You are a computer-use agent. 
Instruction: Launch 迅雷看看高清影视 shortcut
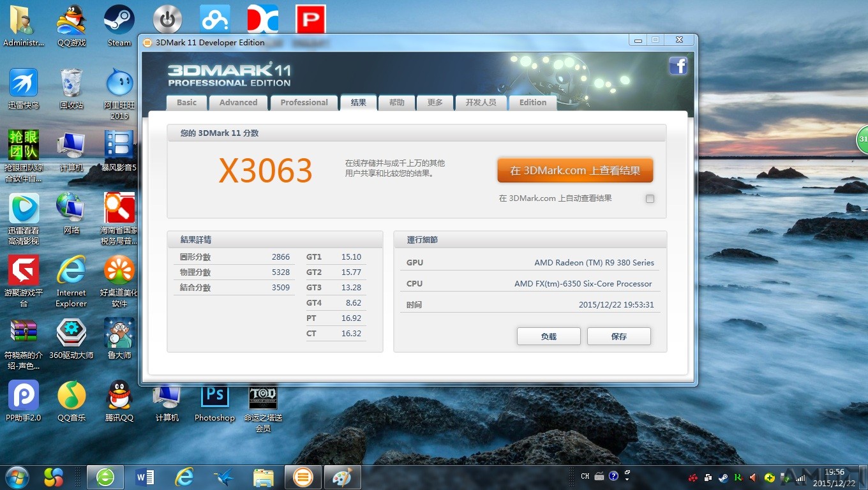(x=24, y=219)
